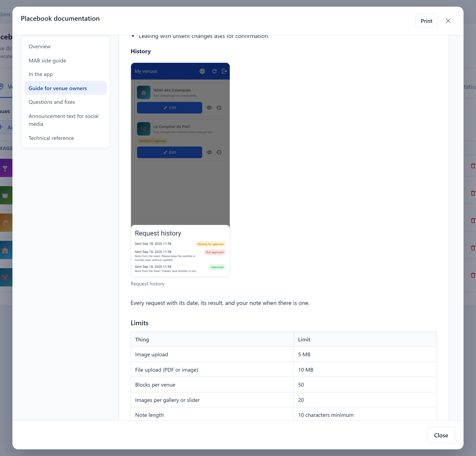Screen dimensions: 476x456
Task: Click Edit for Hôtel des Calanques
Action: pos(170,108)
